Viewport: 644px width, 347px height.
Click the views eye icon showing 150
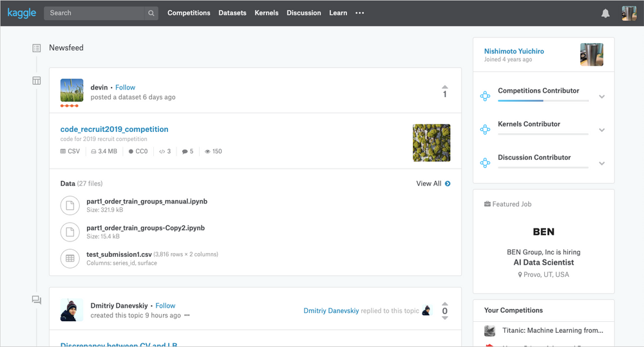pos(207,151)
